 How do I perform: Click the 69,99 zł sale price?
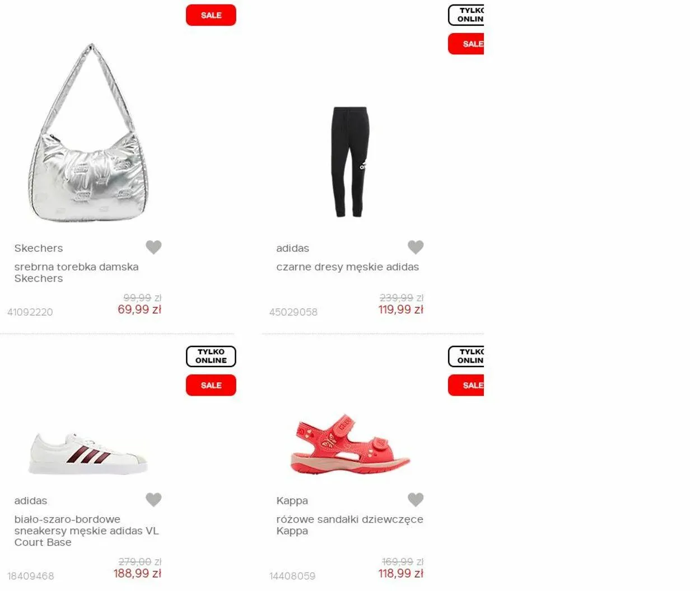pyautogui.click(x=139, y=309)
